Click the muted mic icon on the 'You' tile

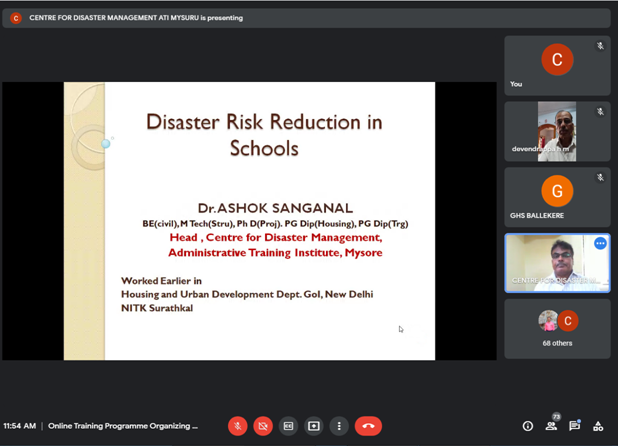pos(600,46)
